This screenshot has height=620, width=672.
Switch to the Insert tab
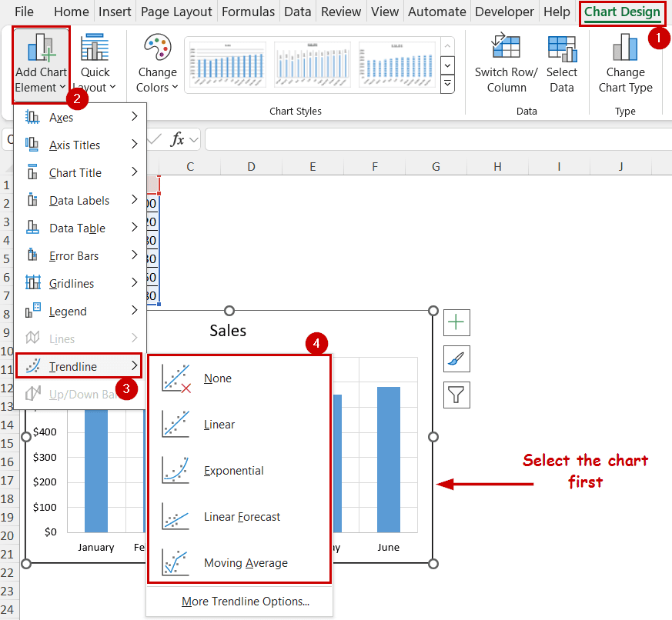[115, 12]
